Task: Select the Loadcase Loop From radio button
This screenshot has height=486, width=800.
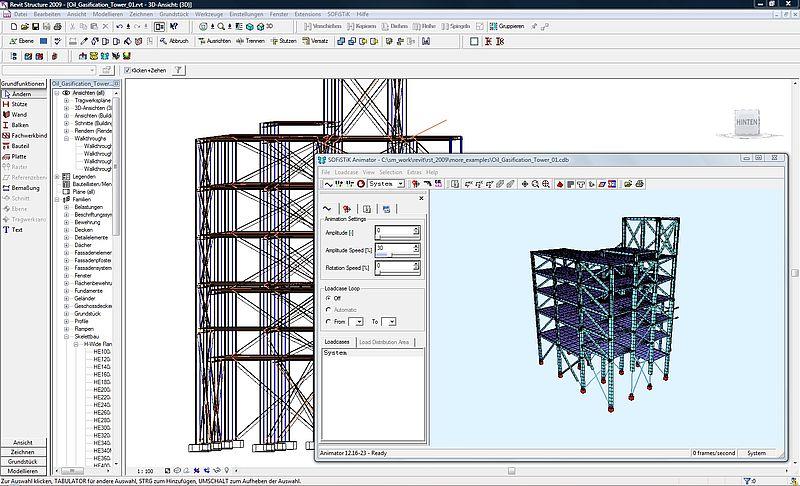Action: pos(328,321)
